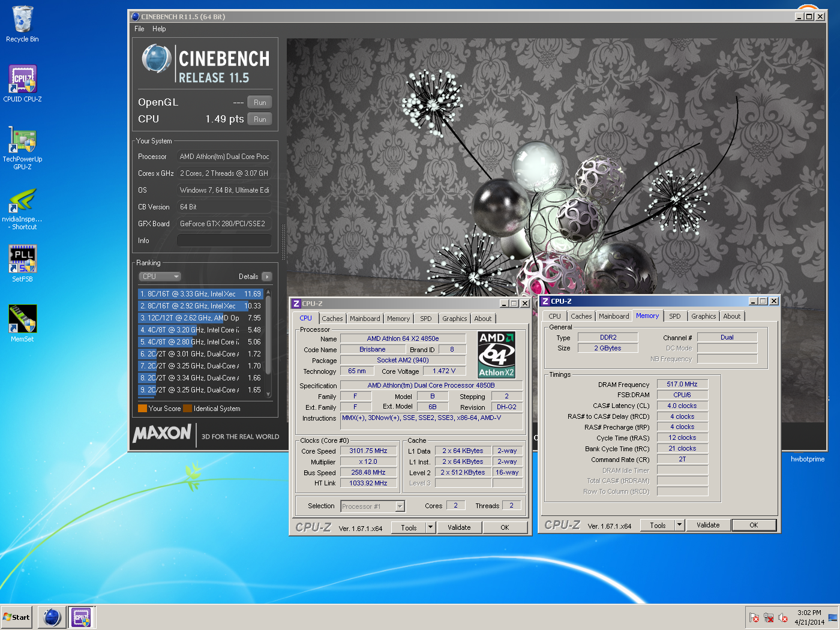Click the Action Center flag tray icon
This screenshot has width=840, height=630.
[x=754, y=617]
